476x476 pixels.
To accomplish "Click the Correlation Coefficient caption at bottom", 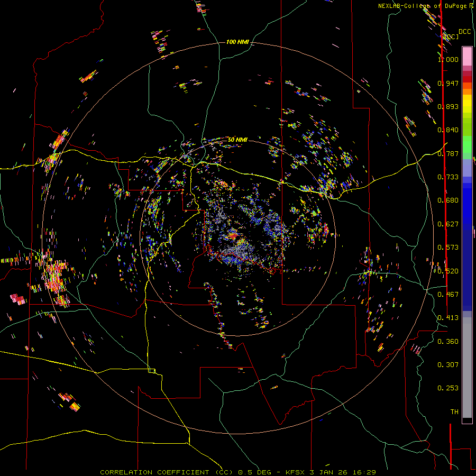I will [x=238, y=472].
